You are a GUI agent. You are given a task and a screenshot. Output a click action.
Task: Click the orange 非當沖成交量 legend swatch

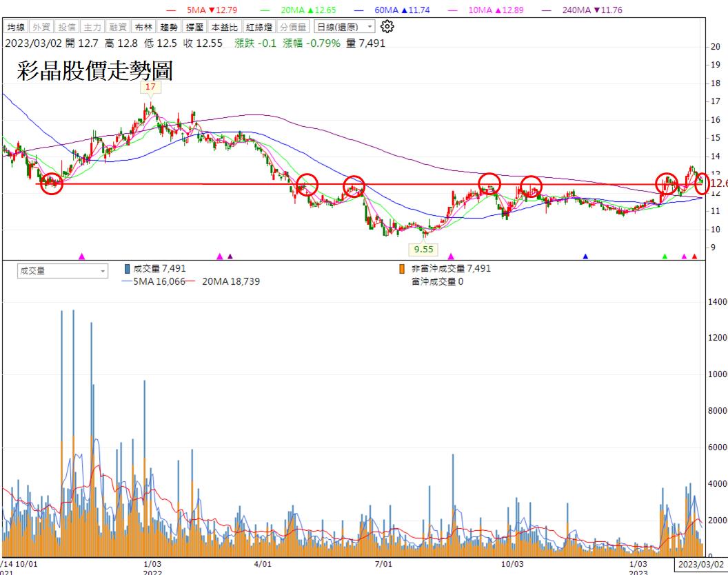[402, 269]
